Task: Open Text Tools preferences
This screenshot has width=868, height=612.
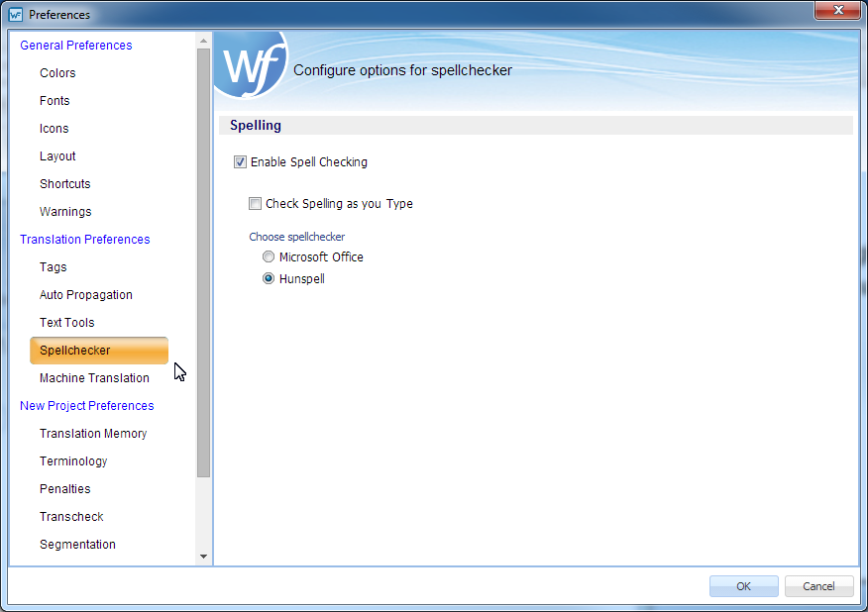Action: (67, 323)
